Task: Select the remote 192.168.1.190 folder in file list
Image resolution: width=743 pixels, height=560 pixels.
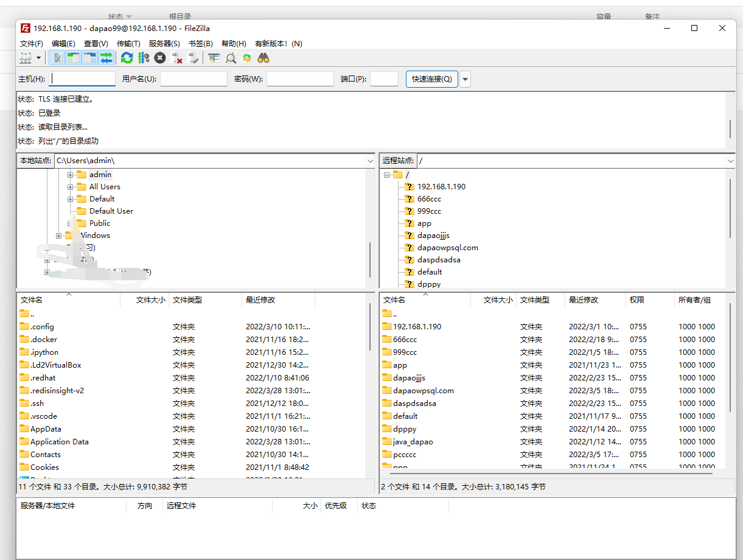Action: coord(417,327)
